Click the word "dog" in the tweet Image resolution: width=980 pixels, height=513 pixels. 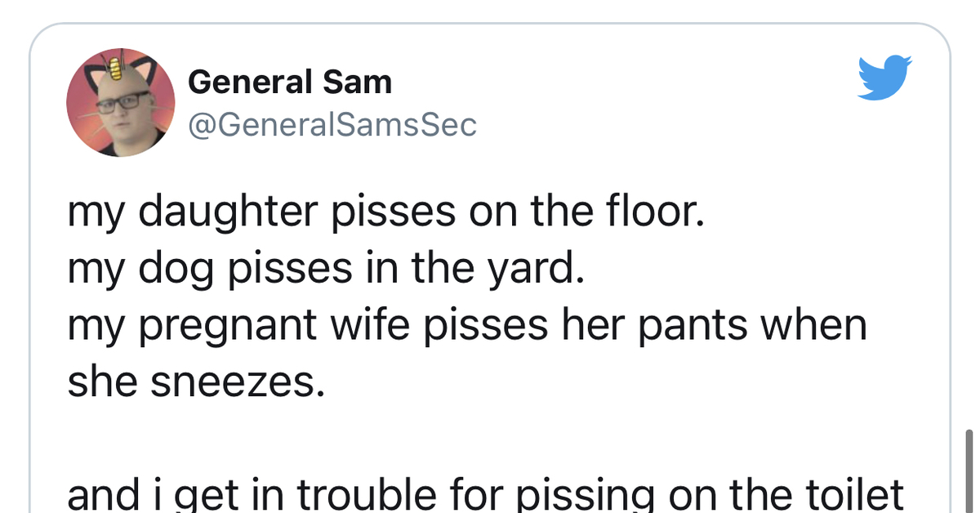tap(166, 269)
